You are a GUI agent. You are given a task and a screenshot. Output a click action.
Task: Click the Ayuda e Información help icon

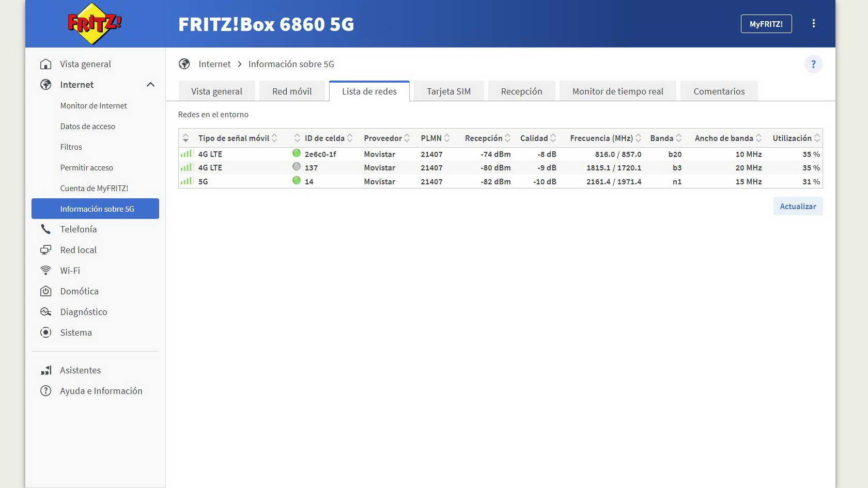click(x=46, y=391)
